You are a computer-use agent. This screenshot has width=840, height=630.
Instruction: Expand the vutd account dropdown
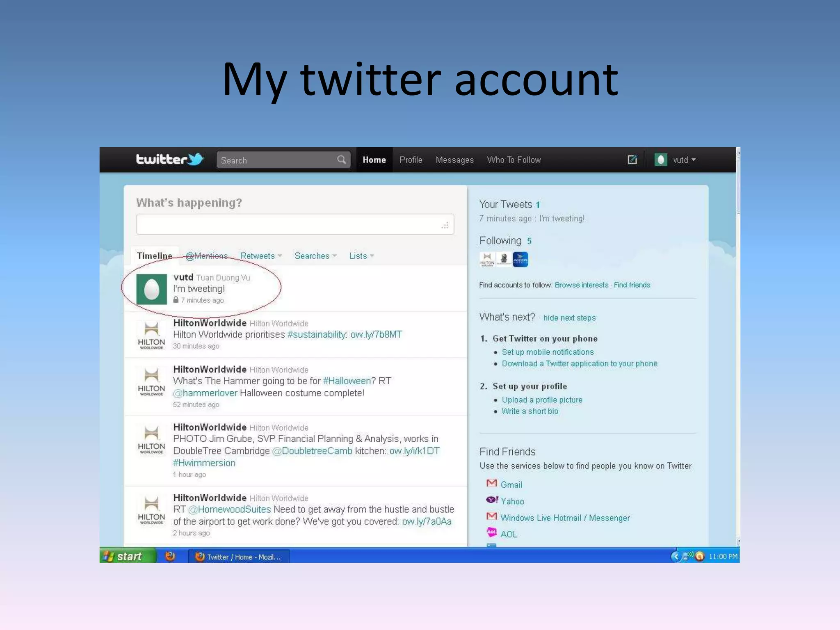684,160
